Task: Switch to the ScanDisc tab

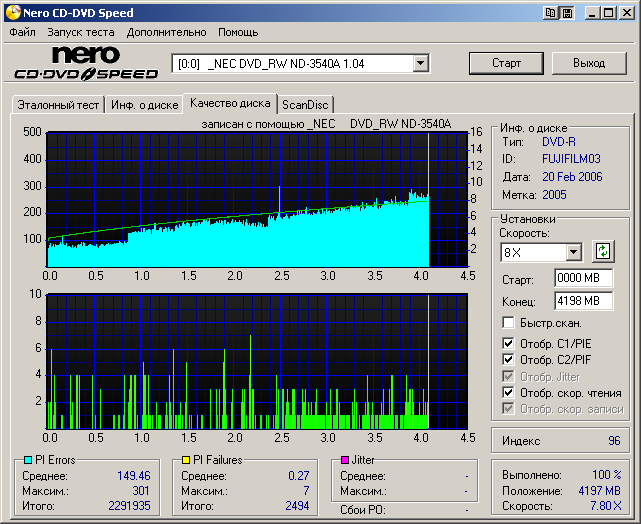Action: click(x=304, y=104)
